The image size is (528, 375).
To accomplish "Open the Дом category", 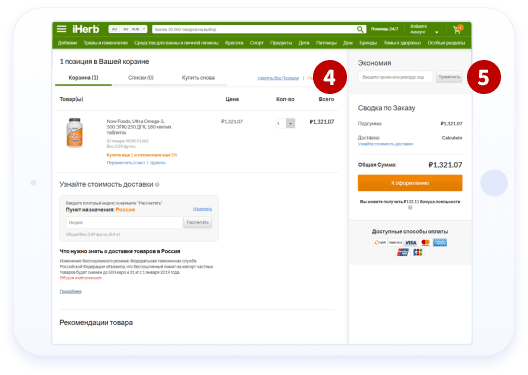I will (x=348, y=43).
